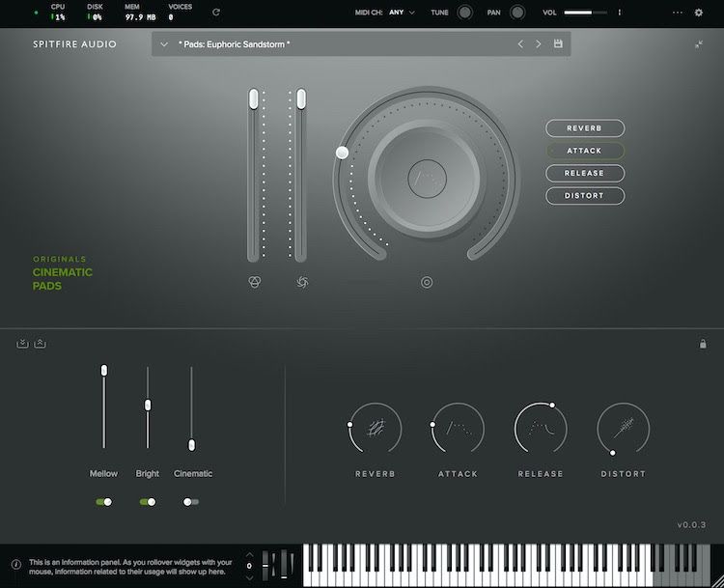Toggle the Mellow signal switch

103,502
